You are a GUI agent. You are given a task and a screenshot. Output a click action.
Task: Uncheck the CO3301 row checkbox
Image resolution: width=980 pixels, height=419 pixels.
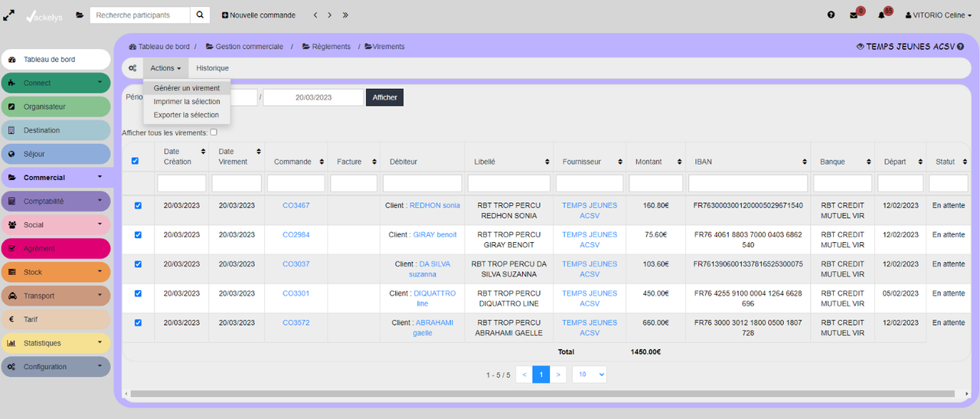tap(138, 293)
